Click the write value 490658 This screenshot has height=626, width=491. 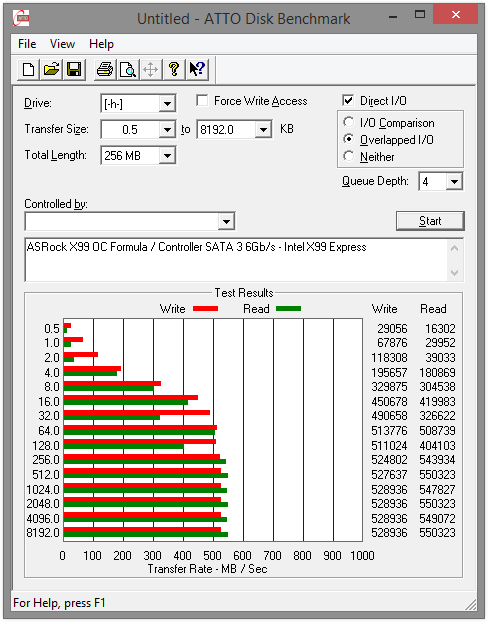(x=389, y=416)
